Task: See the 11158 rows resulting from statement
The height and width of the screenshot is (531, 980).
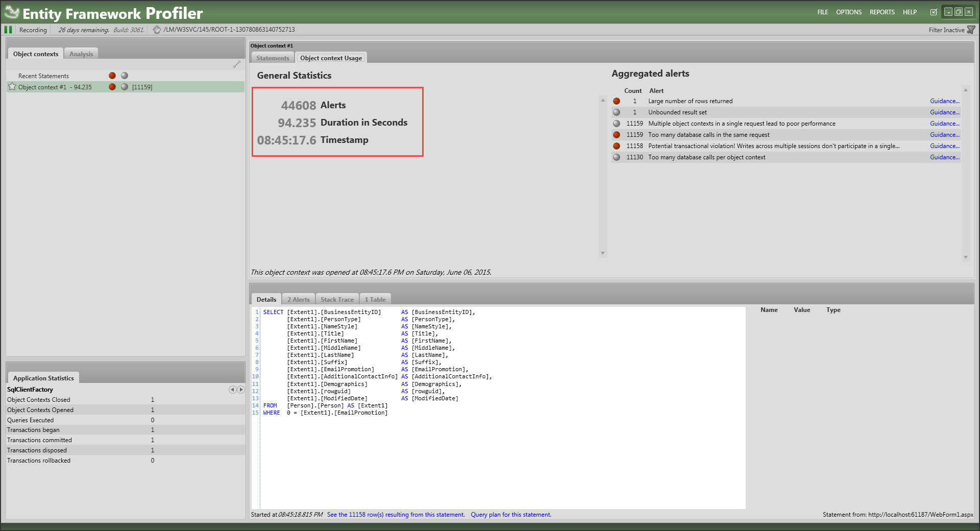Action: click(396, 515)
